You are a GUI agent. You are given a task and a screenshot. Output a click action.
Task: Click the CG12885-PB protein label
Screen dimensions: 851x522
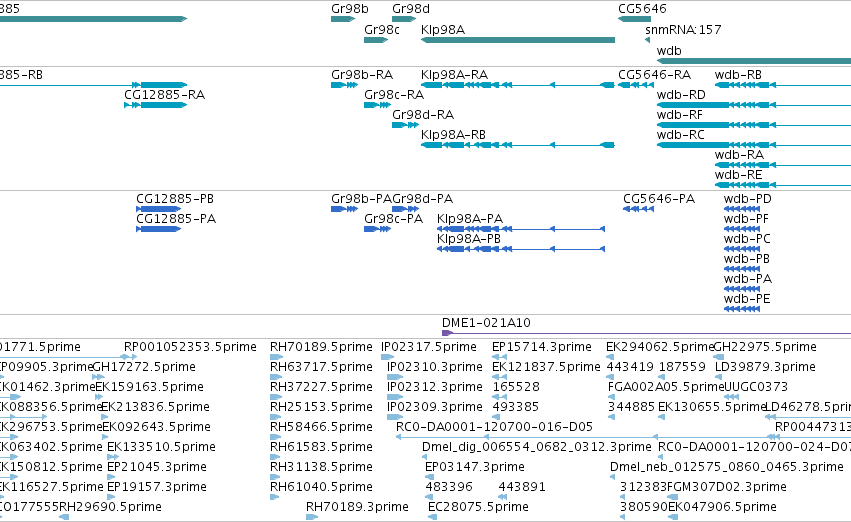pyautogui.click(x=175, y=199)
